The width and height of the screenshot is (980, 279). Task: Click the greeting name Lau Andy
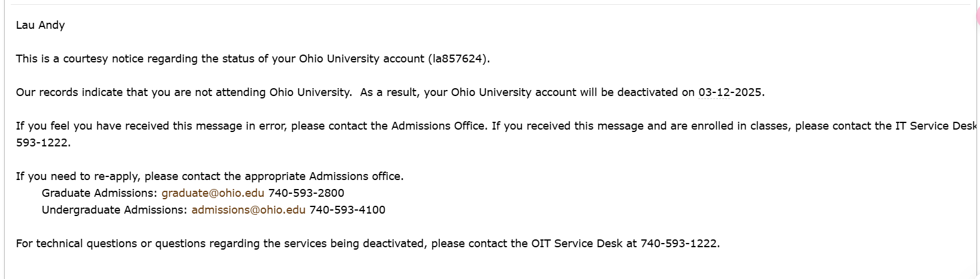[x=40, y=25]
